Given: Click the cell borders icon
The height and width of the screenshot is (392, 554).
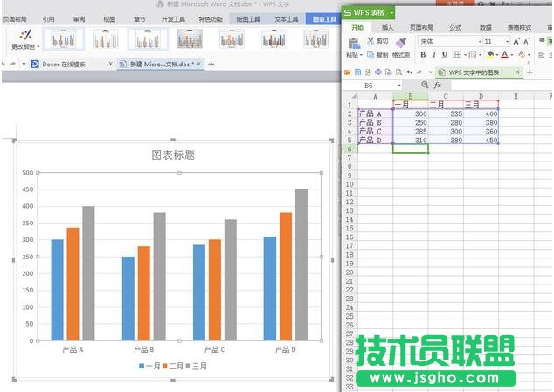Looking at the screenshot, I should point(458,55).
